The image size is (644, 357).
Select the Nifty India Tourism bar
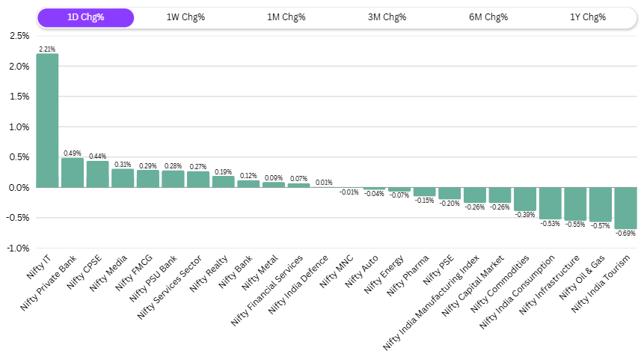click(625, 208)
